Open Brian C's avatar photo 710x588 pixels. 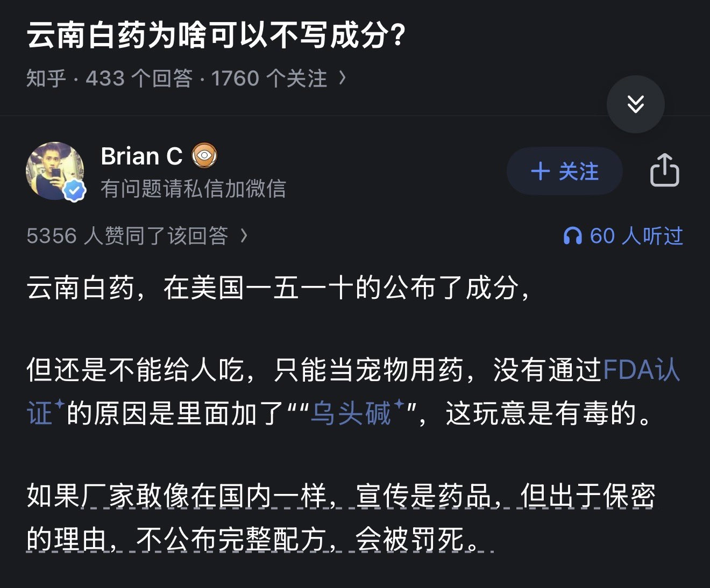54,170
